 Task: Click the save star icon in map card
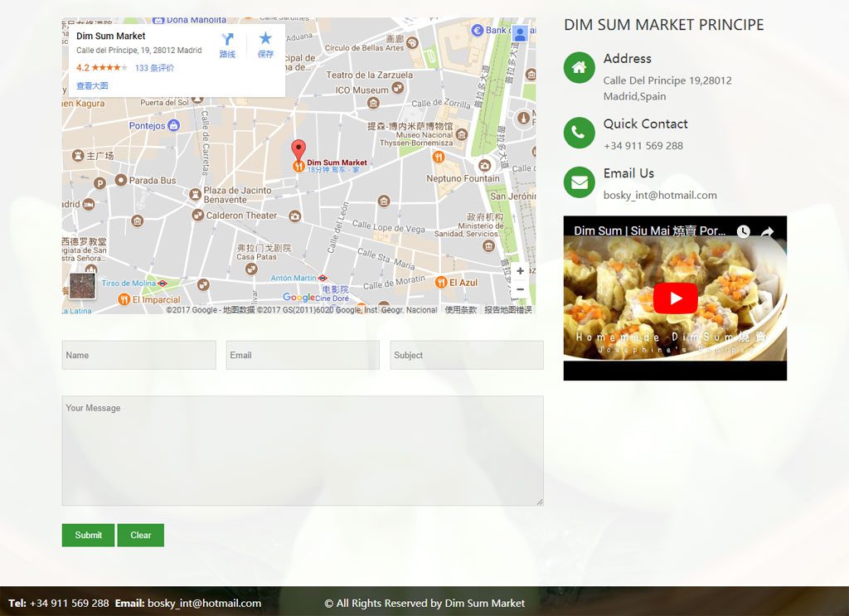[x=265, y=38]
